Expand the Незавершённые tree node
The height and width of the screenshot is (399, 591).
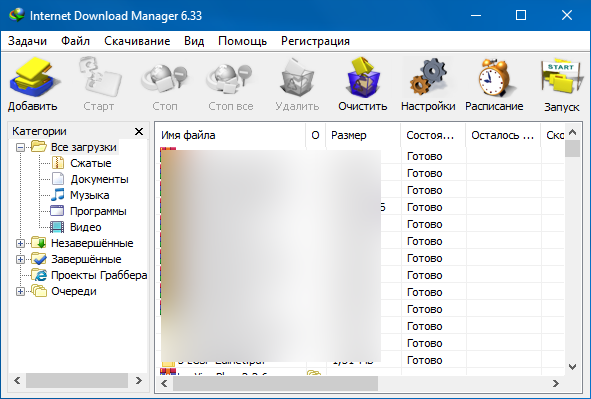pyautogui.click(x=20, y=243)
